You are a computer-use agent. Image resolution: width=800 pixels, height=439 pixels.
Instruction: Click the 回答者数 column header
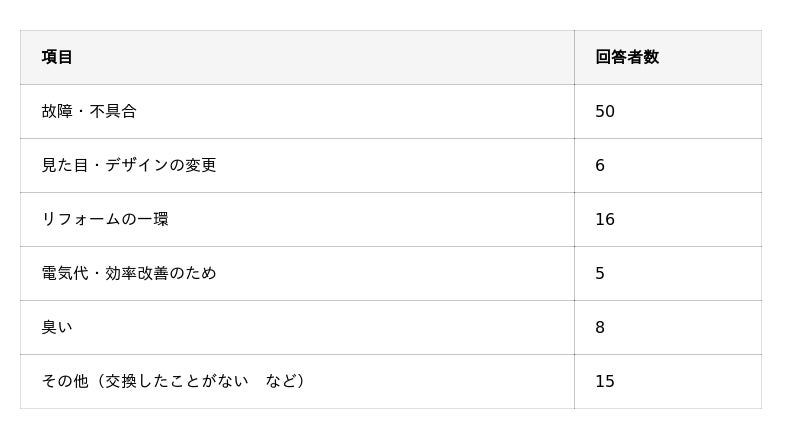[627, 57]
